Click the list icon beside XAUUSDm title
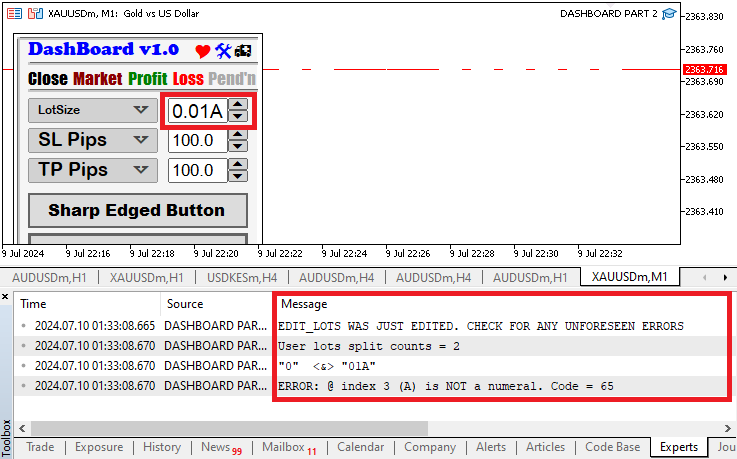The width and height of the screenshot is (737, 459). point(15,14)
